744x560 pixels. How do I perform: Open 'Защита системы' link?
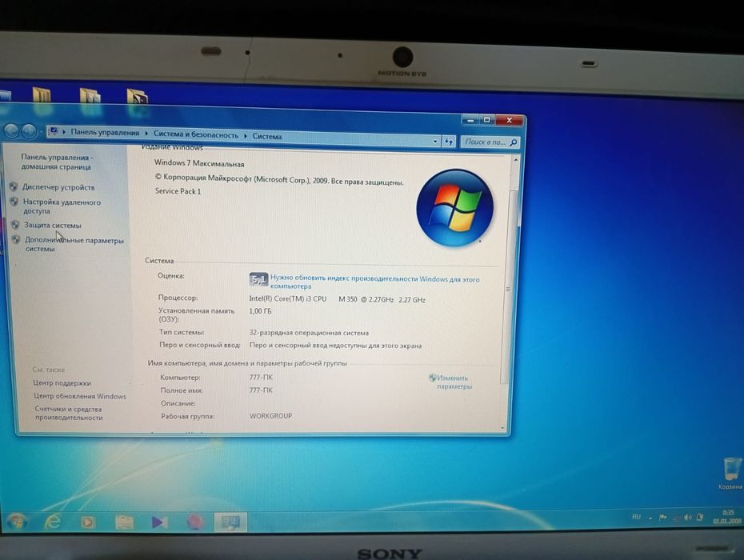pos(53,226)
